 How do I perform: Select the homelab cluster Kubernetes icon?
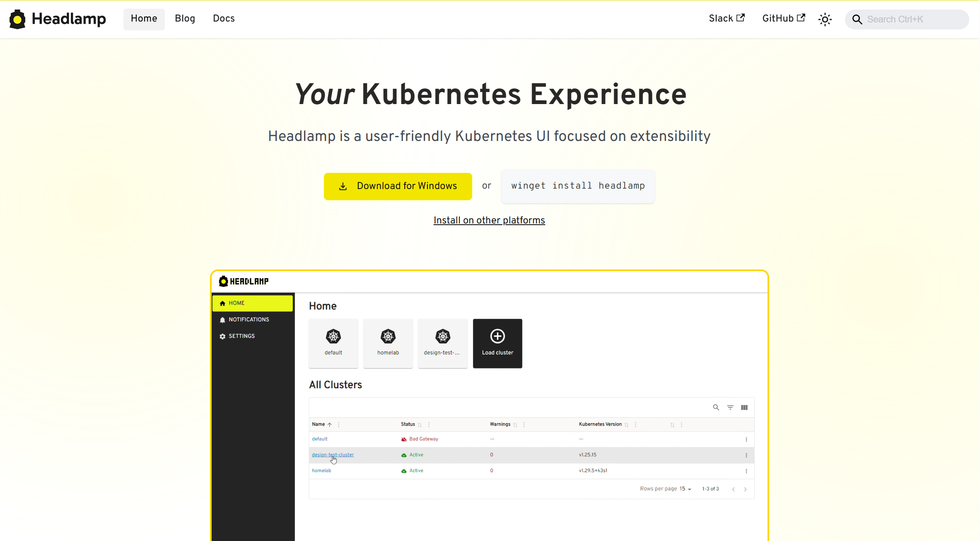pos(388,336)
